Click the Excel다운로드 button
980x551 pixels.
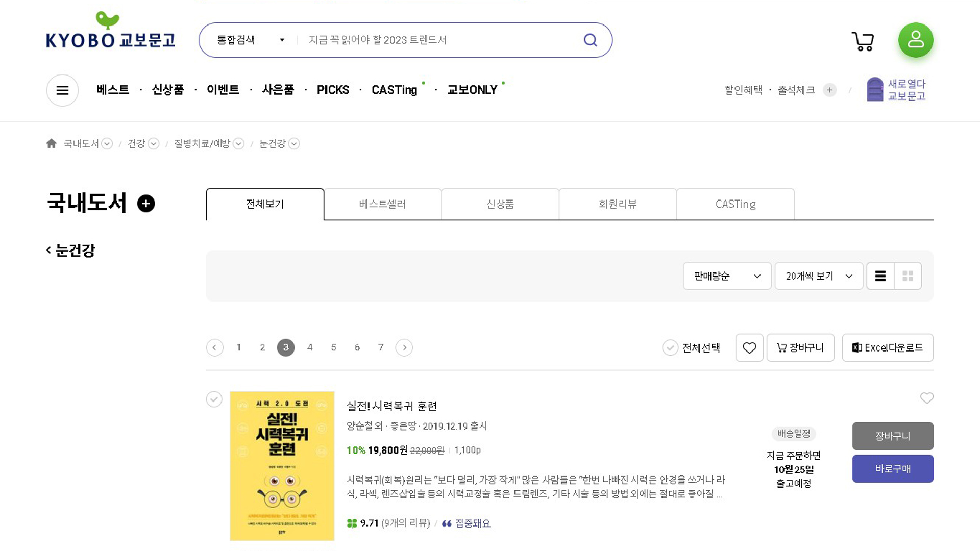887,348
